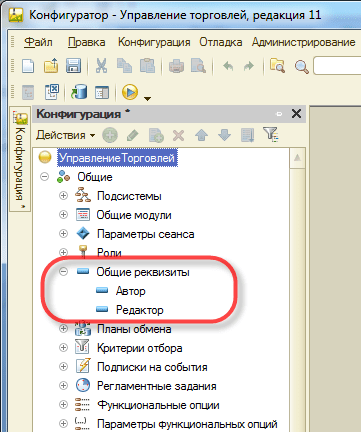The width and height of the screenshot is (361, 432).
Task: Click the magnifier Find icon
Action: point(302,67)
